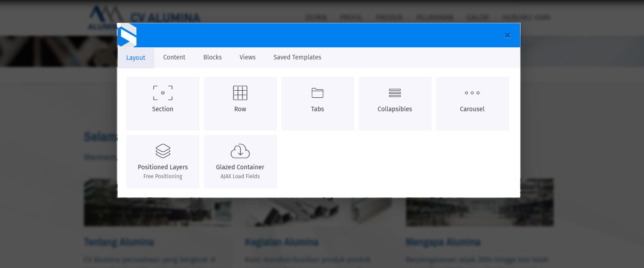Screen dimensions: 644x268
Task: Open the Saved Templates tab
Action: click(x=297, y=57)
